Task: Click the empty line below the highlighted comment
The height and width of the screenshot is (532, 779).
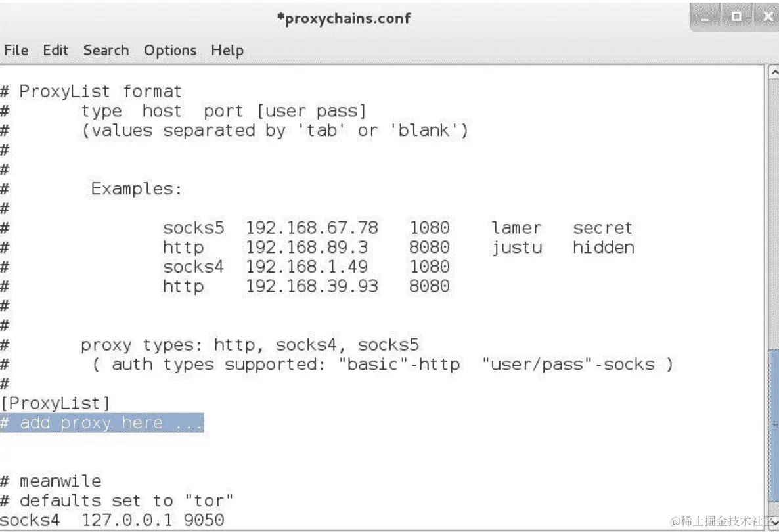Action: [x=382, y=442]
